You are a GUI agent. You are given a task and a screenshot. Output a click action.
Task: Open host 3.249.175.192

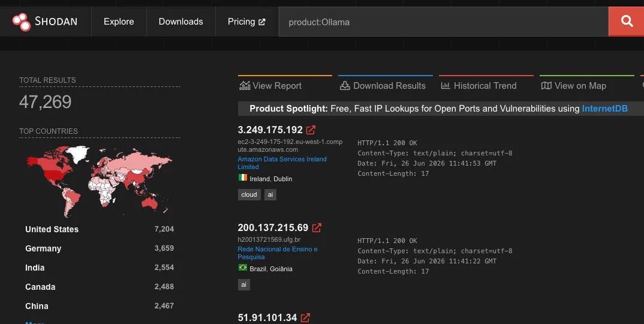[x=270, y=130]
